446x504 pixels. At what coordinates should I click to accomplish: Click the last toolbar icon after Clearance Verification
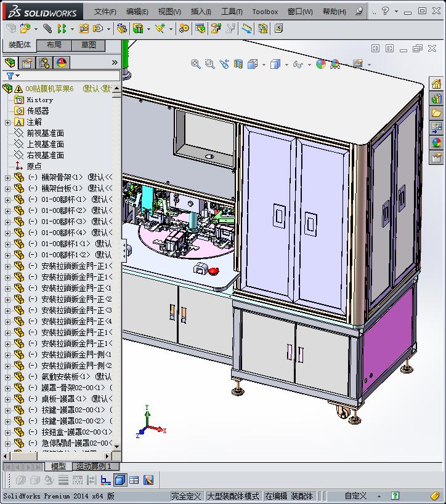tap(278, 28)
